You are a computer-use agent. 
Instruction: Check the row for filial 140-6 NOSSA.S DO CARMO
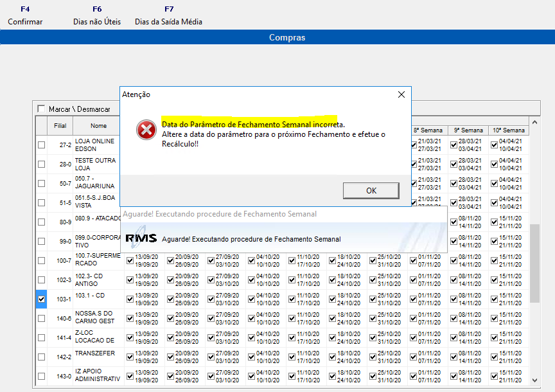pos(41,318)
